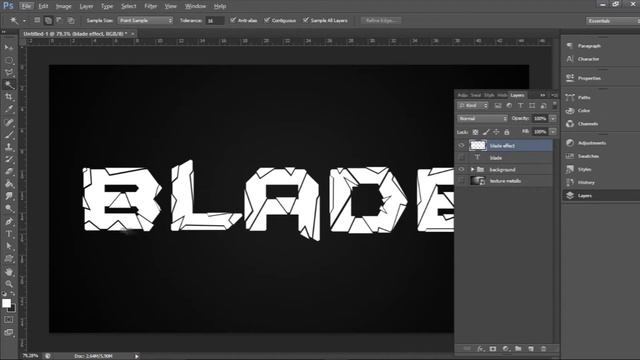This screenshot has height=360, width=640.
Task: Open the File menu
Action: point(27,6)
